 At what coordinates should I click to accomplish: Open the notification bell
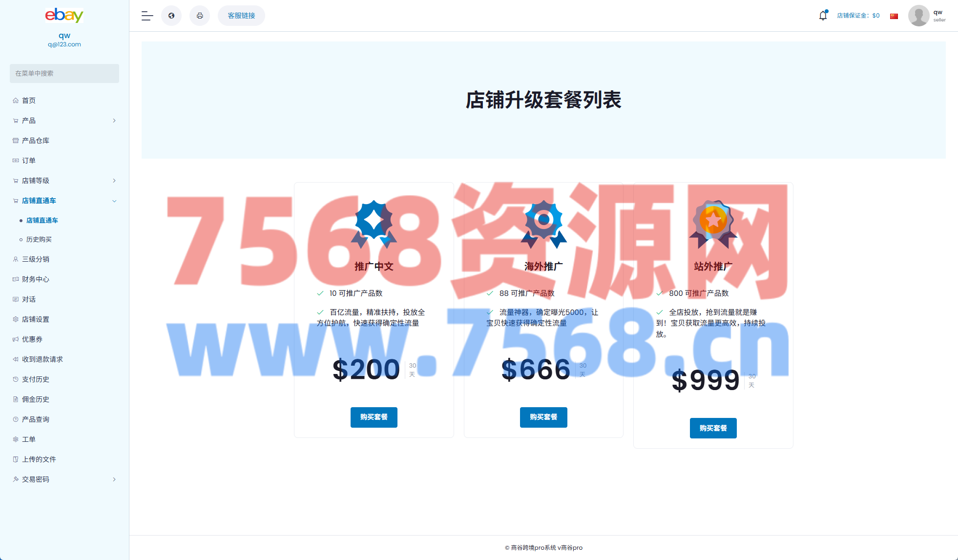[x=823, y=16]
